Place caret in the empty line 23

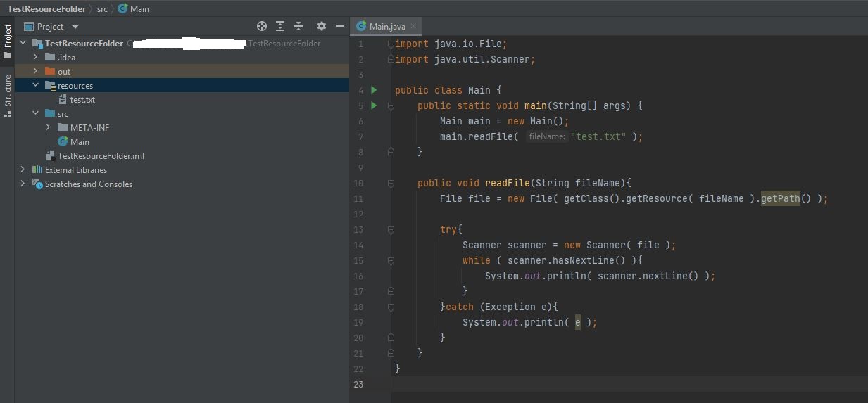click(629, 384)
